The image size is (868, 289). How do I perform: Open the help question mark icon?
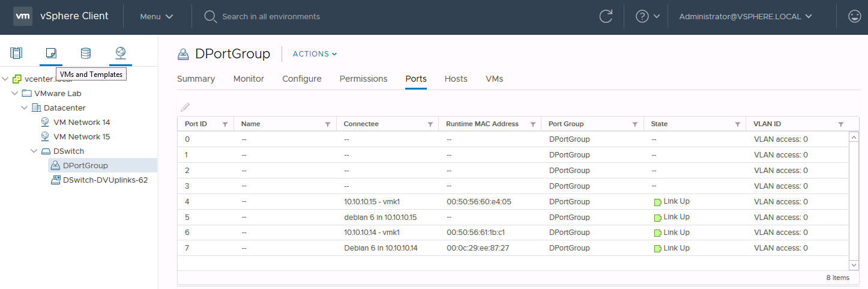coord(642,16)
